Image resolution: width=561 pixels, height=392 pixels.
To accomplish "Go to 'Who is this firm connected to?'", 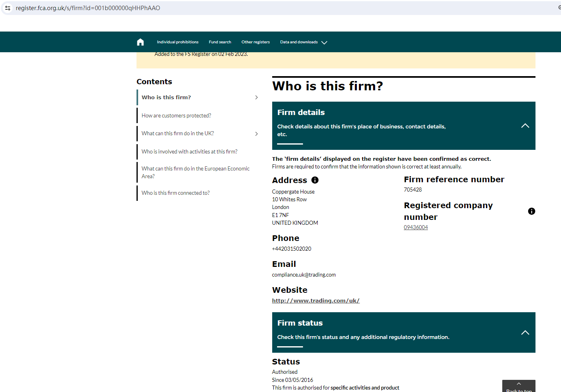I will (x=175, y=193).
